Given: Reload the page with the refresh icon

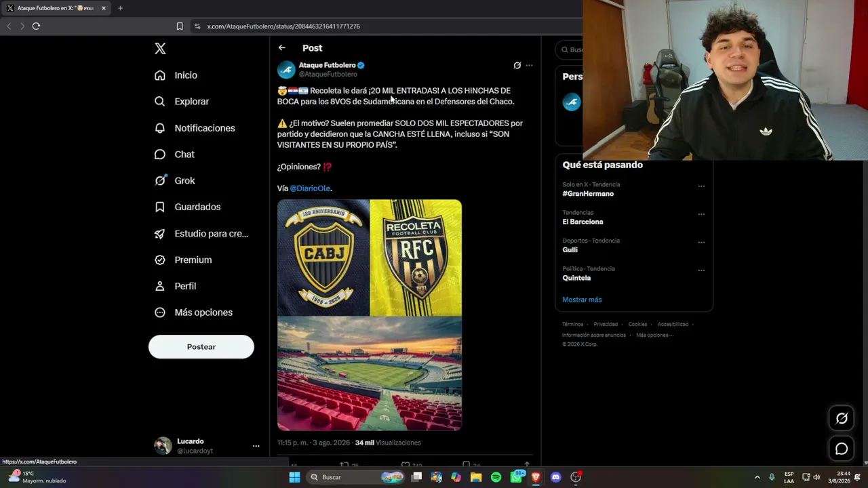Looking at the screenshot, I should (x=36, y=26).
